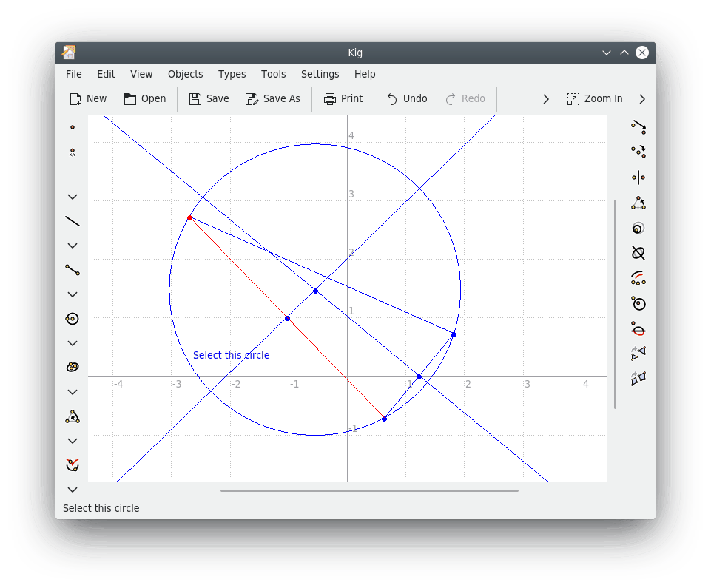Click the blue point on the red segment
711x588 pixels.
288,318
